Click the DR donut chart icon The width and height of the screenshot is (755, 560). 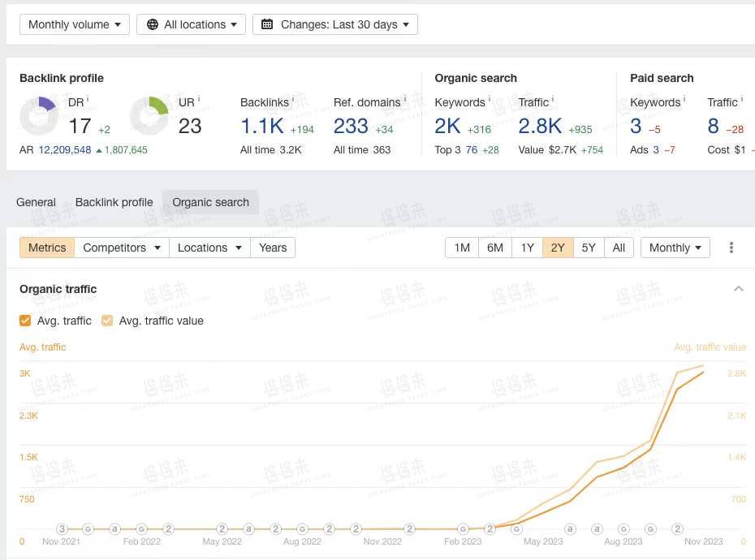tap(39, 116)
